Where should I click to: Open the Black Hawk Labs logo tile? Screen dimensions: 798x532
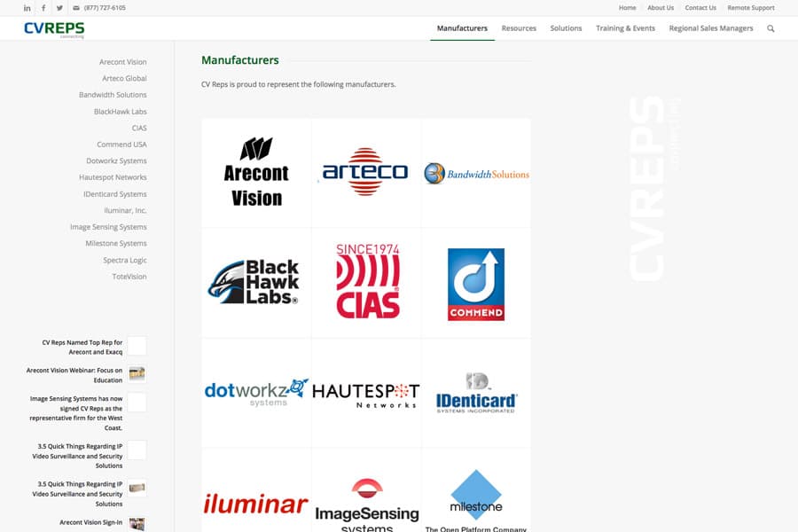click(x=256, y=283)
